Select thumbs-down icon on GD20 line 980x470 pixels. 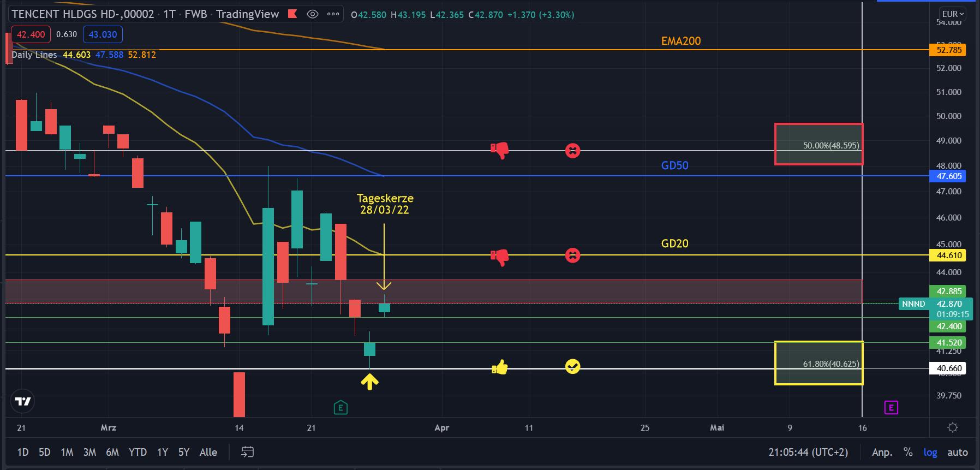coord(499,257)
